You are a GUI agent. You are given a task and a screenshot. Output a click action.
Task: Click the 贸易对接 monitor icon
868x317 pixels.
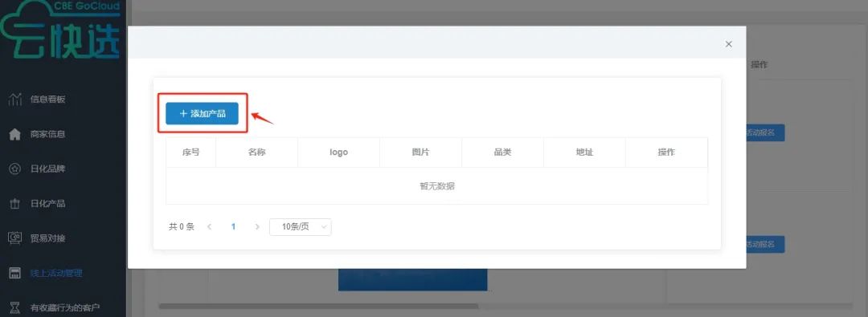(15, 238)
